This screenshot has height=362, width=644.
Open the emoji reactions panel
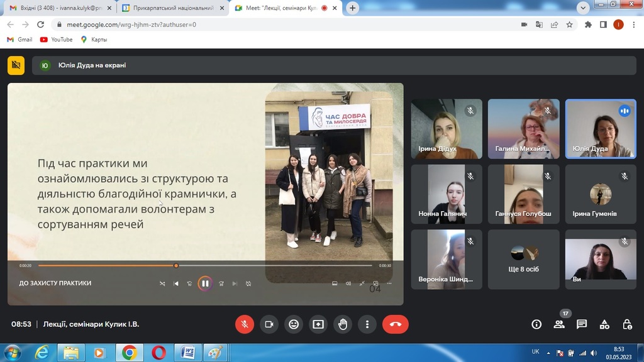click(x=294, y=324)
